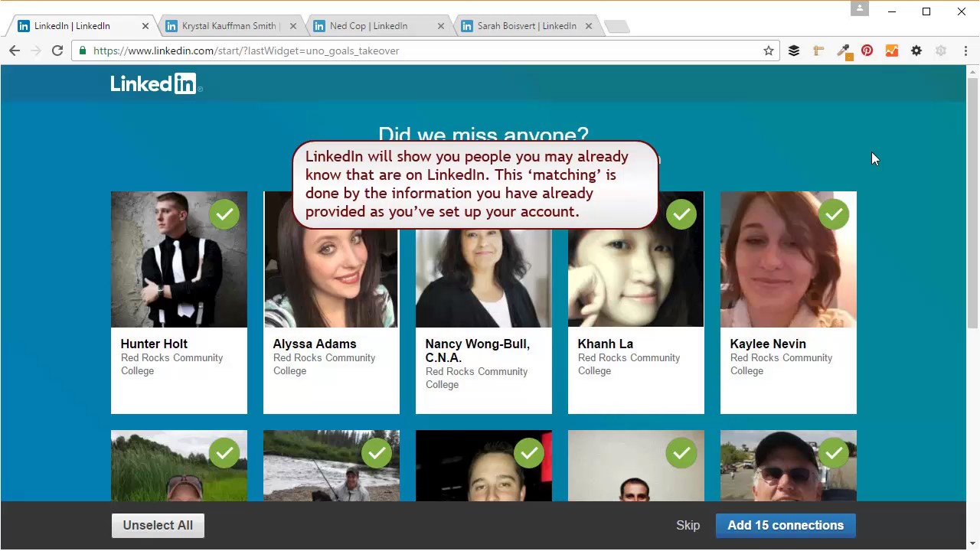
Task: Deselect Hunter Holt's green checkmark
Action: tap(224, 214)
